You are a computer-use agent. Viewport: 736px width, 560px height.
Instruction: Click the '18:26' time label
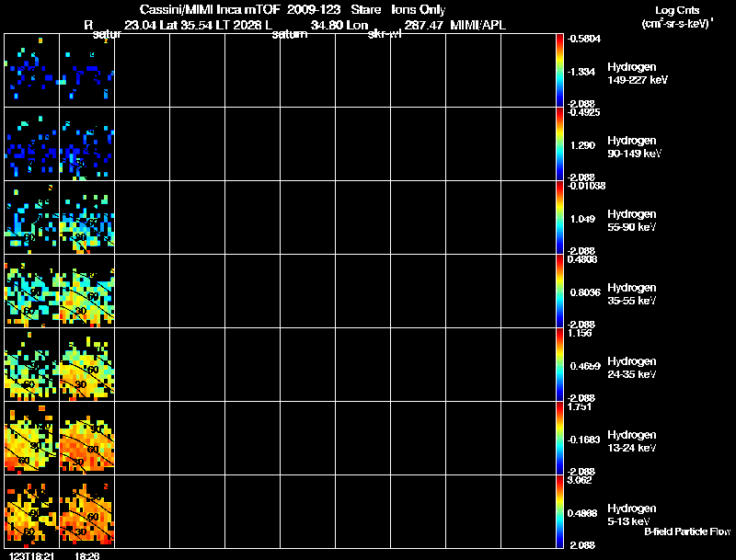[86, 555]
